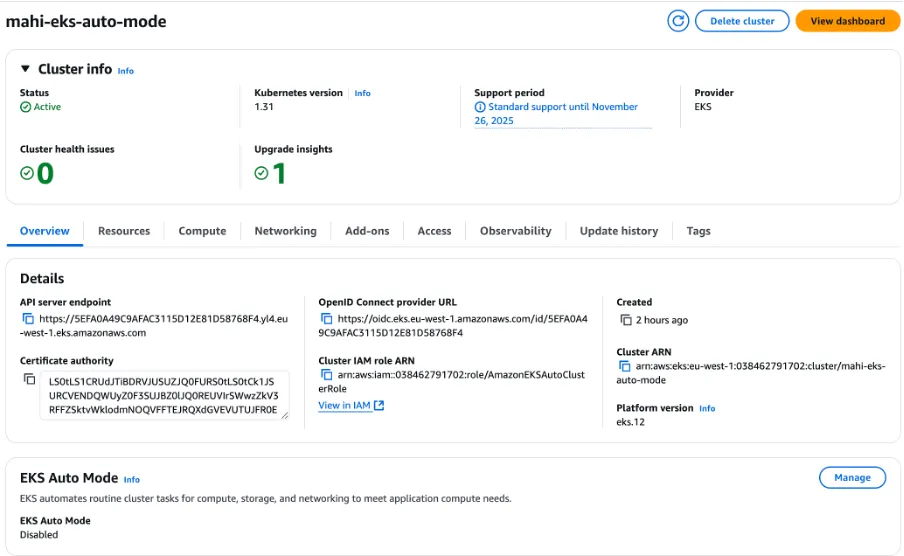
Task: Copy the Certificate authority data
Action: 29,380
